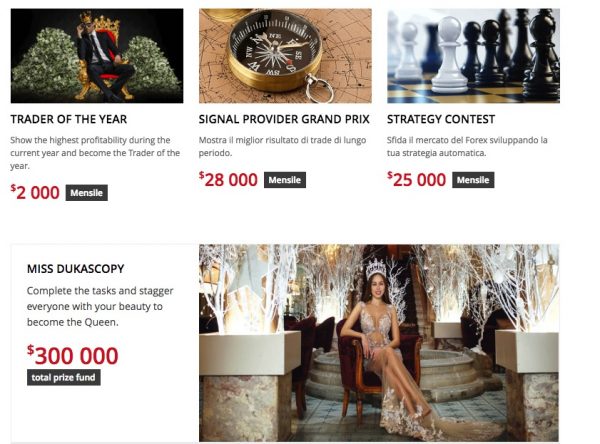Open the chess pieces Strategy Contest image

point(473,56)
